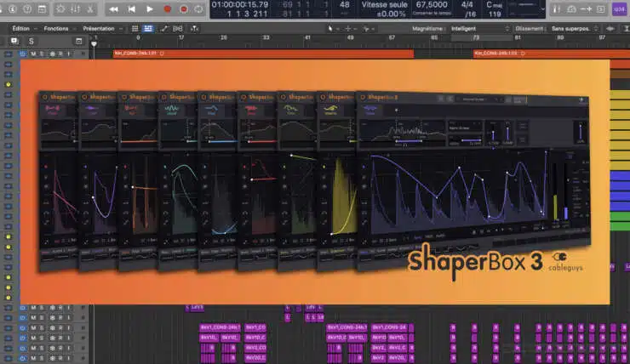Toggle the metronome click button
The height and width of the screenshot is (364, 630).
(571, 9)
